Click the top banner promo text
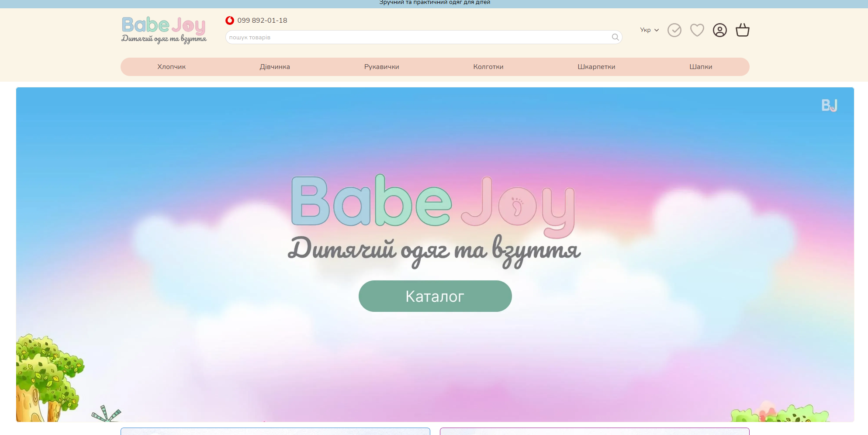 [x=434, y=3]
